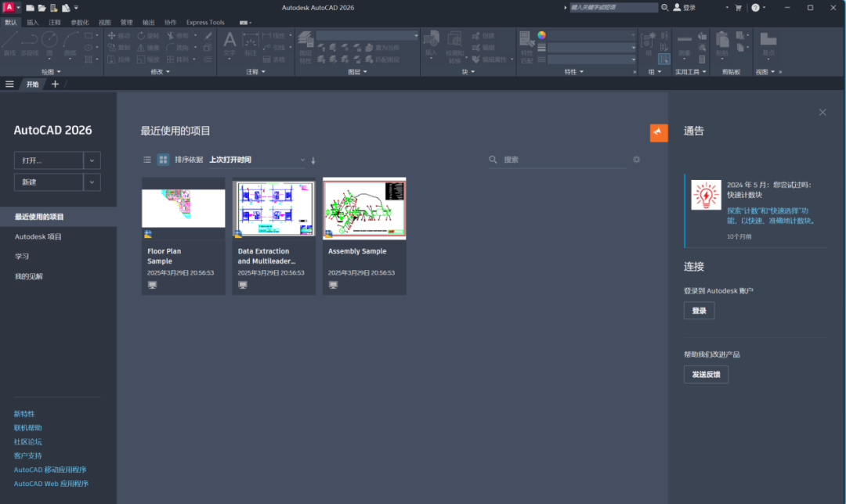Open the 管理 ribbon tab
This screenshot has width=846, height=504.
pyautogui.click(x=126, y=23)
